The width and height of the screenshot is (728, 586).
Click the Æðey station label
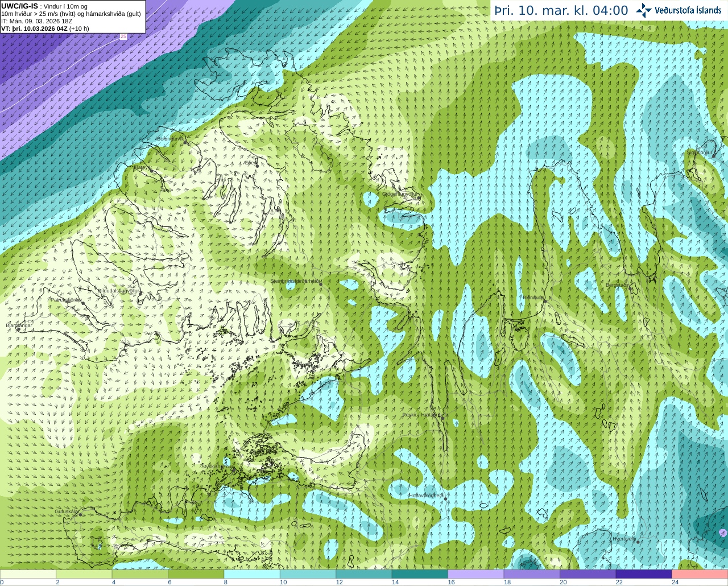(x=249, y=162)
